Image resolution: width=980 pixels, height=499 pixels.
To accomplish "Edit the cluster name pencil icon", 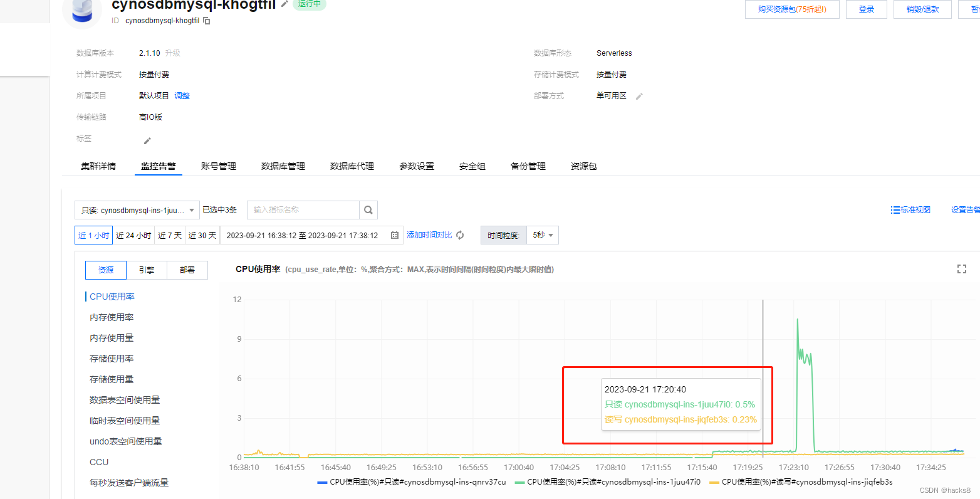I will pyautogui.click(x=284, y=4).
